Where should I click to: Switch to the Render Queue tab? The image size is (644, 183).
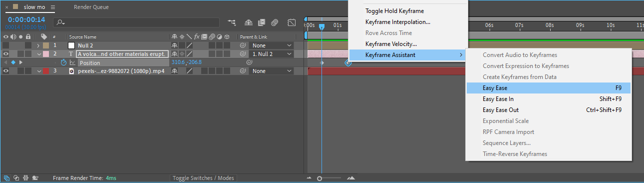(91, 7)
